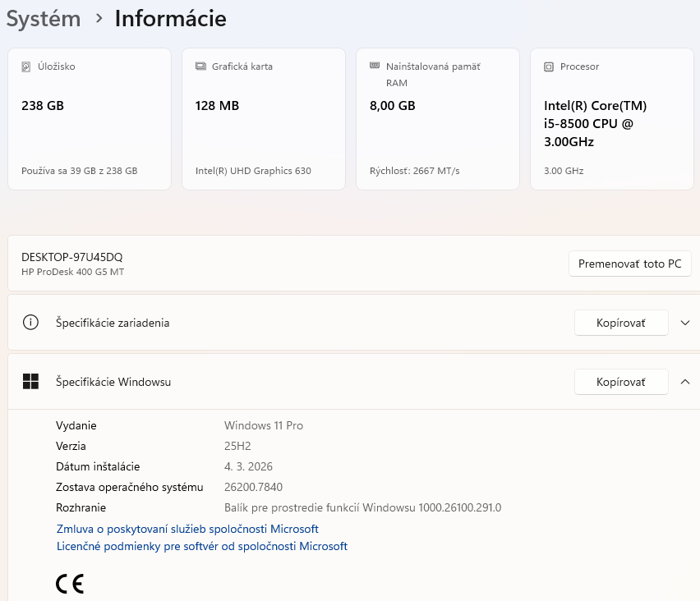
Task: Go back to Systém in the breadcrumb
Action: (x=44, y=19)
